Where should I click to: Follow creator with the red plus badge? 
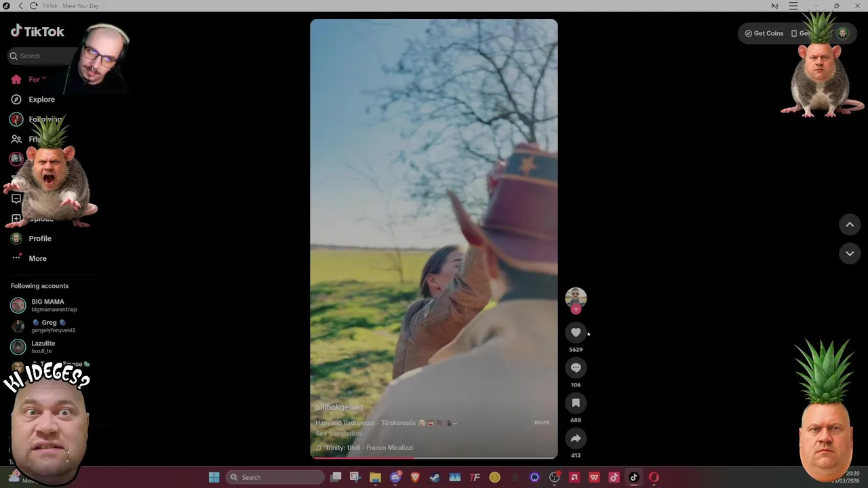click(576, 309)
